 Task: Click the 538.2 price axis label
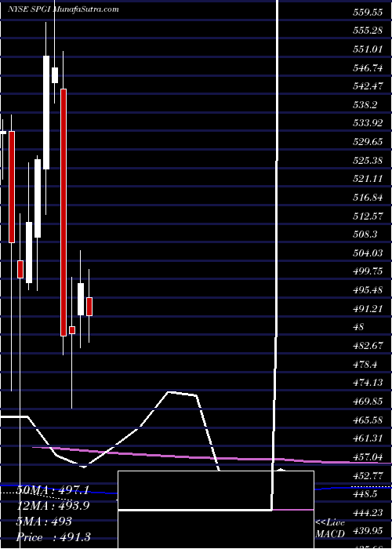click(x=365, y=106)
